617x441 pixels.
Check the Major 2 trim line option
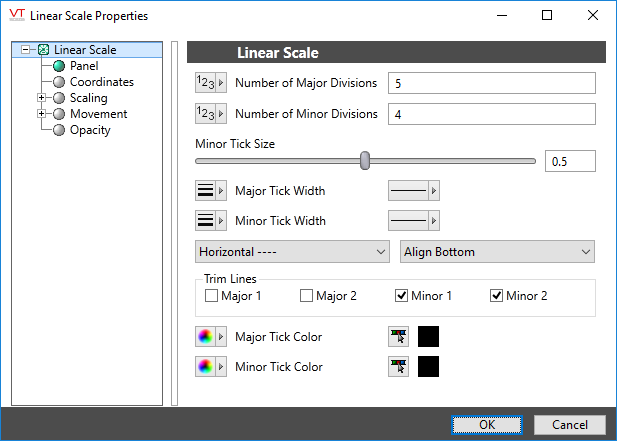307,296
